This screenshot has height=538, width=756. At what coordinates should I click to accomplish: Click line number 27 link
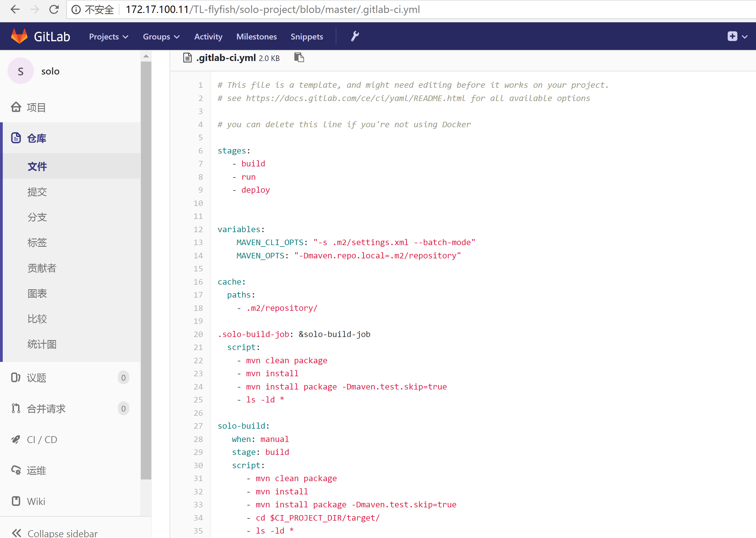(198, 426)
